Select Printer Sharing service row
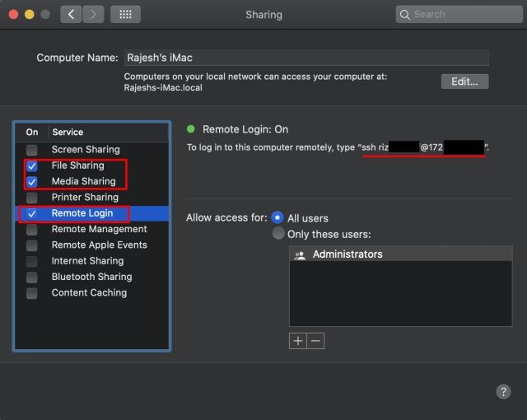The width and height of the screenshot is (527, 420). tap(91, 197)
